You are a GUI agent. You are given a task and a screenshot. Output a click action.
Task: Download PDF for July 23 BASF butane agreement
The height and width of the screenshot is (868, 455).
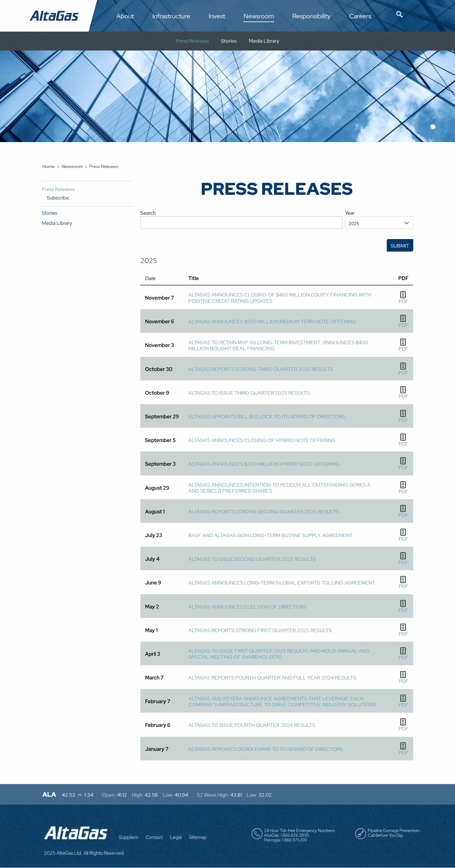pyautogui.click(x=403, y=532)
